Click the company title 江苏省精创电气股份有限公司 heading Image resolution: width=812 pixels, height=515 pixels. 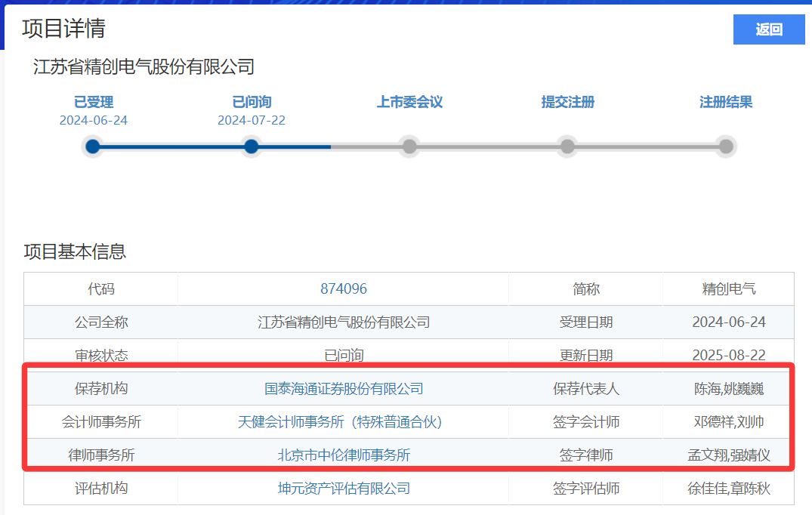(144, 67)
